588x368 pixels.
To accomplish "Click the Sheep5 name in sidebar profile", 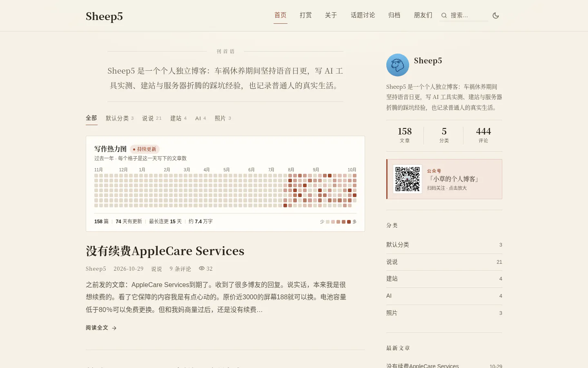I will tap(428, 61).
